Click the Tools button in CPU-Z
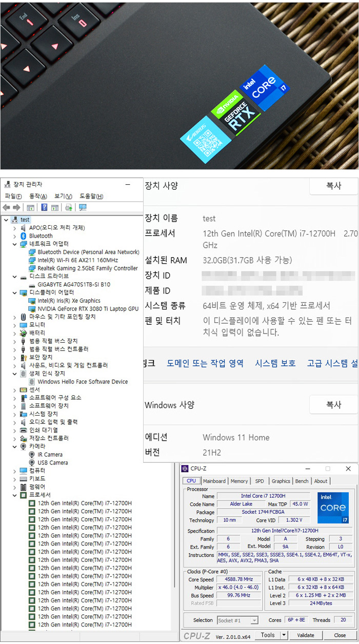The height and width of the screenshot is (644, 359). point(267,635)
